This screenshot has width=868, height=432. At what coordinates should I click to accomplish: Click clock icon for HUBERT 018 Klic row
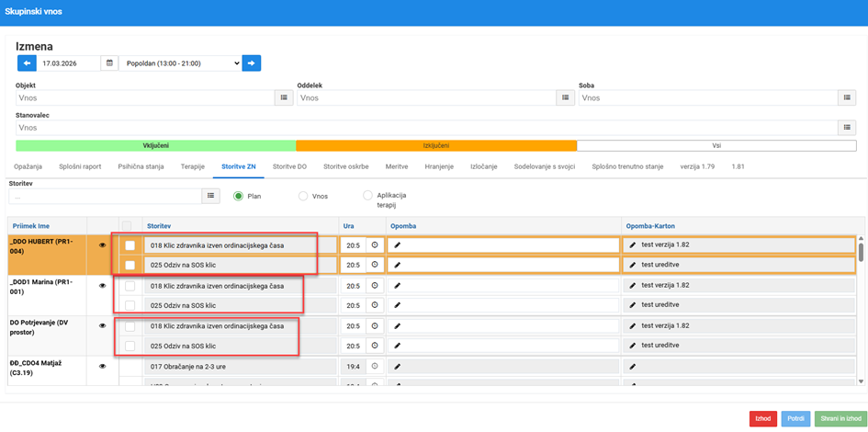point(375,244)
